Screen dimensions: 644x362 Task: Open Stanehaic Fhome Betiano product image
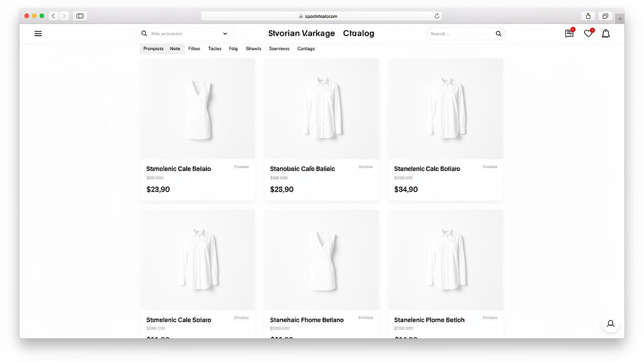(x=321, y=260)
